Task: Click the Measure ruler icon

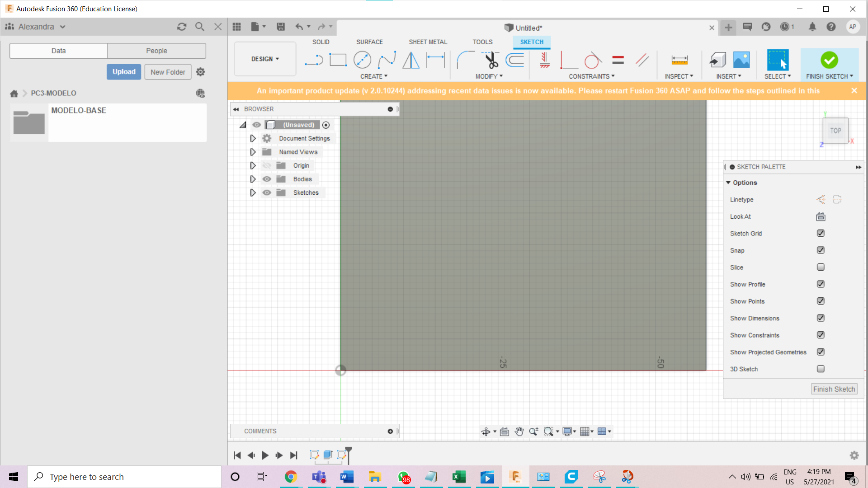Action: (679, 60)
